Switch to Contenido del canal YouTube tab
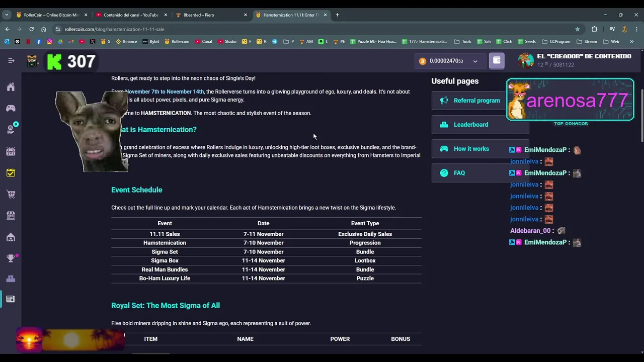644x362 pixels. click(131, 15)
